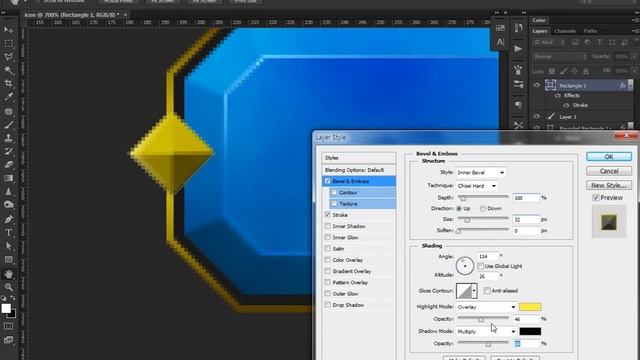This screenshot has width=640, height=360.
Task: Open the History panel icon
Action: pyautogui.click(x=518, y=28)
